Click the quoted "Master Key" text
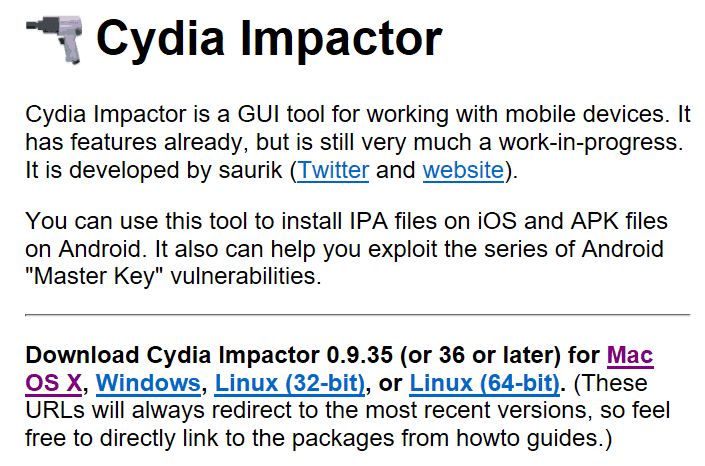Screen dimensions: 705x466 pyautogui.click(x=94, y=276)
